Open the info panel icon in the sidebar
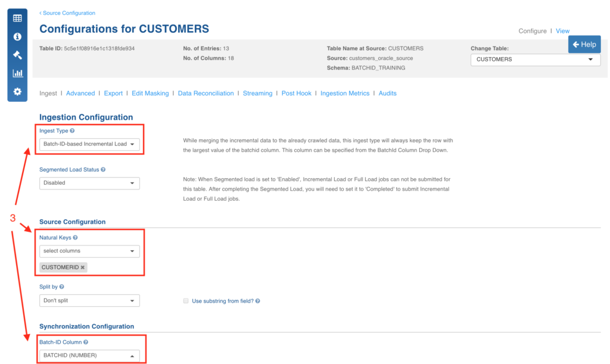610x364 pixels. click(x=17, y=36)
